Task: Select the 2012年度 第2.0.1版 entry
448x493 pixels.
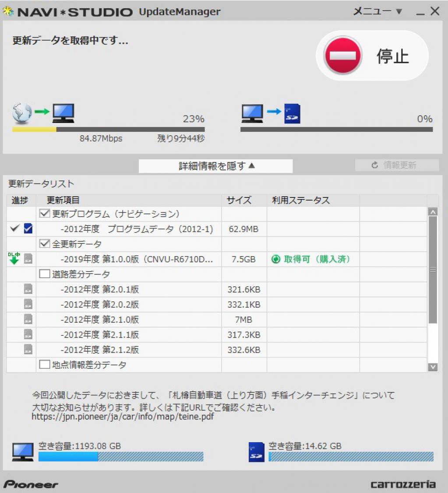Action: 100,289
